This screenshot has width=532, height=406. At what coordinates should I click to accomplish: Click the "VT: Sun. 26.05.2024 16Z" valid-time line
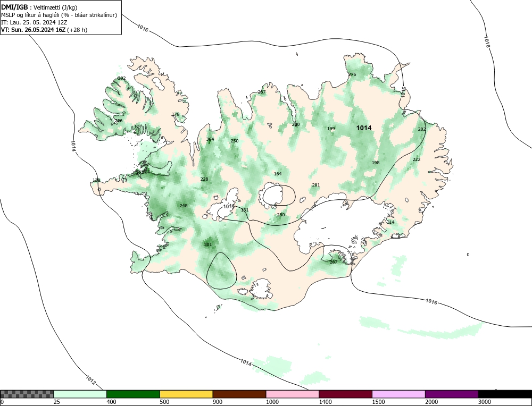44,30
